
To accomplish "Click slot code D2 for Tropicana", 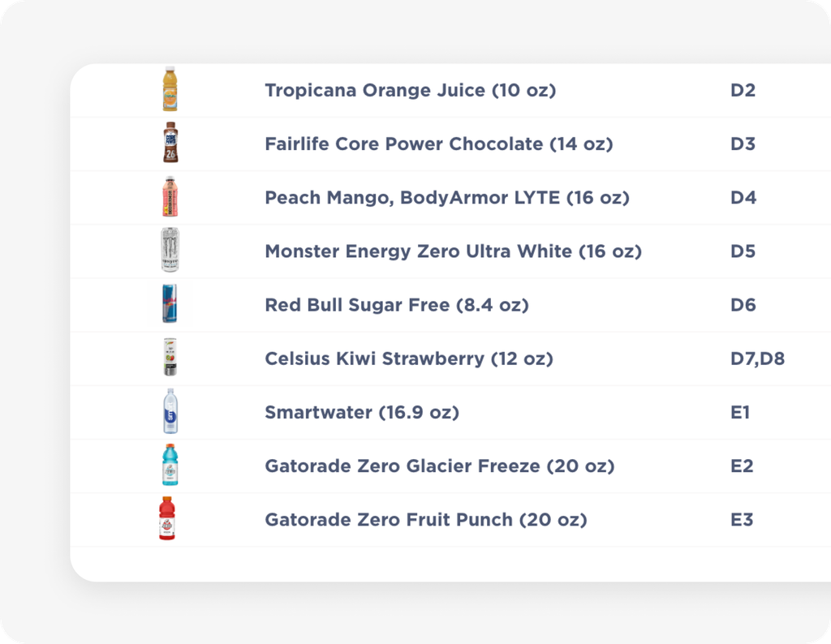I will [x=743, y=90].
